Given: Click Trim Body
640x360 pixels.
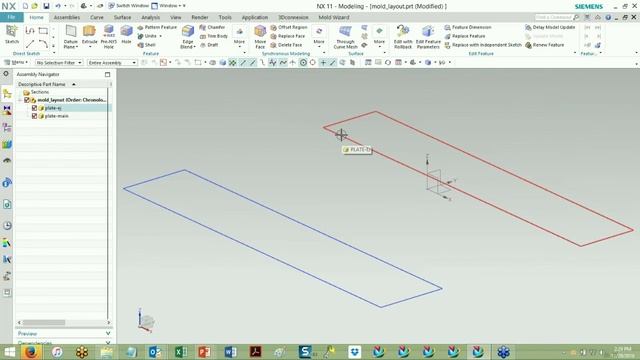Looking at the screenshot, I should [x=213, y=36].
